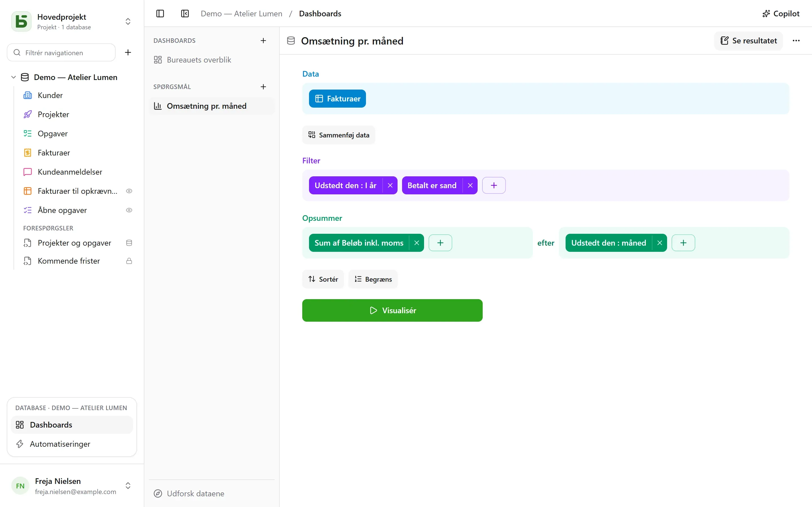The height and width of the screenshot is (507, 812).
Task: Remove the 'Betalt er sand' filter
Action: point(470,185)
